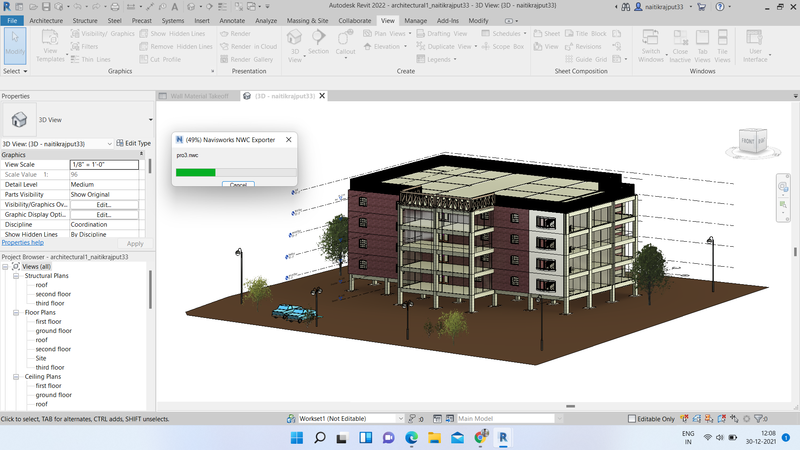Screen dimensions: 800x450
Task: Click Guide Grid tool
Action: (x=586, y=59)
